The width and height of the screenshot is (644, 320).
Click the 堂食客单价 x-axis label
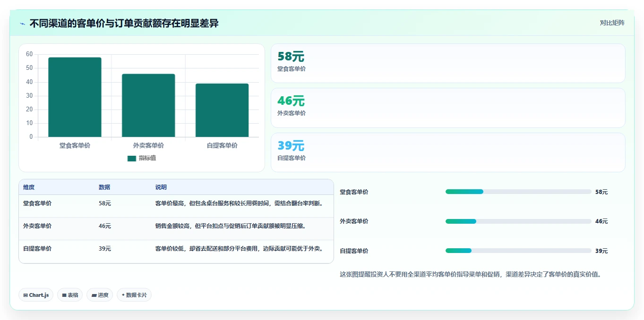click(x=75, y=145)
